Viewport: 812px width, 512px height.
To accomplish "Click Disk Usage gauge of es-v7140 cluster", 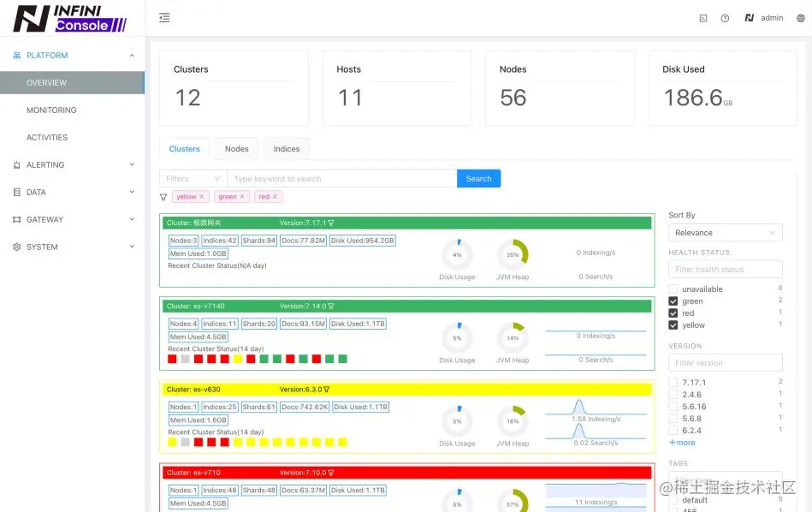I will click(x=457, y=338).
